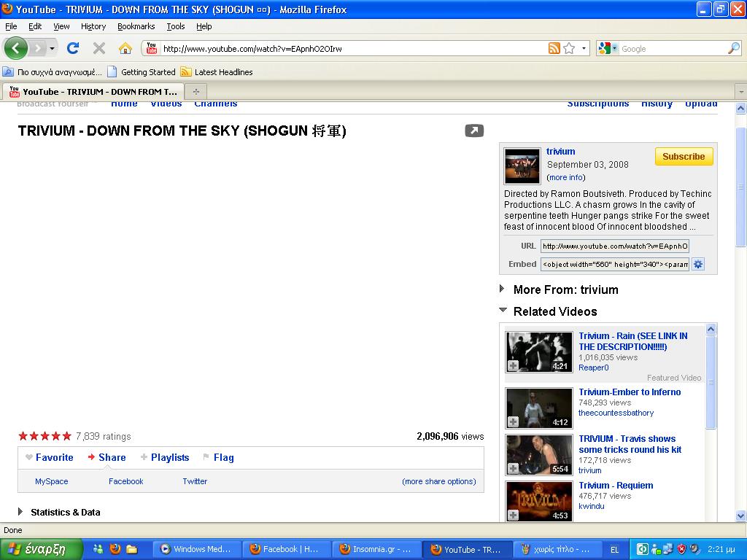
Task: Customize embed options with the gear icon
Action: (x=698, y=264)
